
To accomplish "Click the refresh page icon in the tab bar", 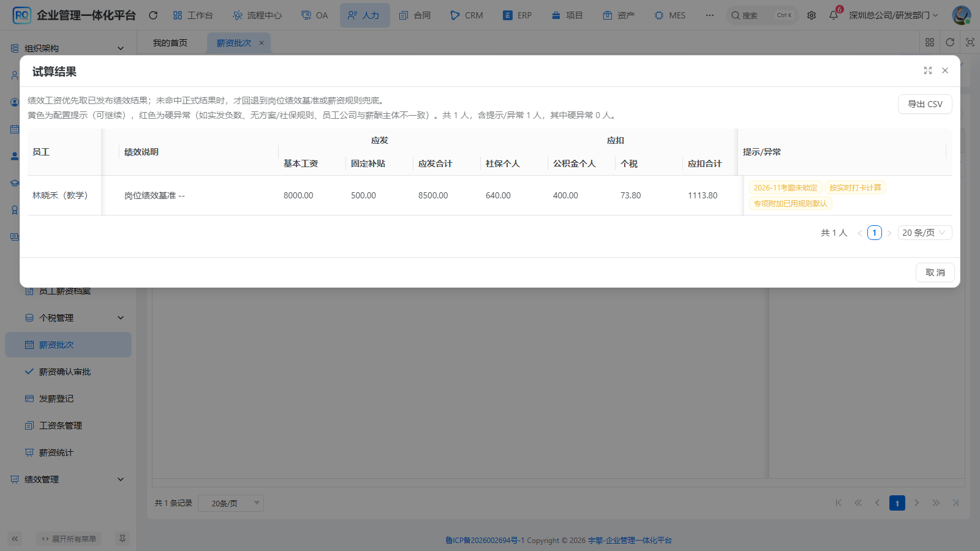I will coord(950,42).
